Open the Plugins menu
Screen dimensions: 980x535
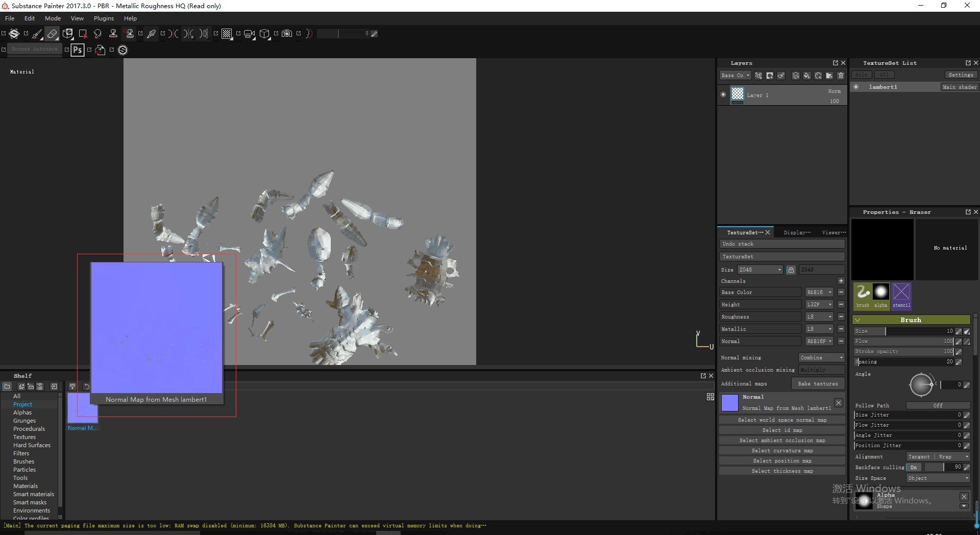pos(104,18)
